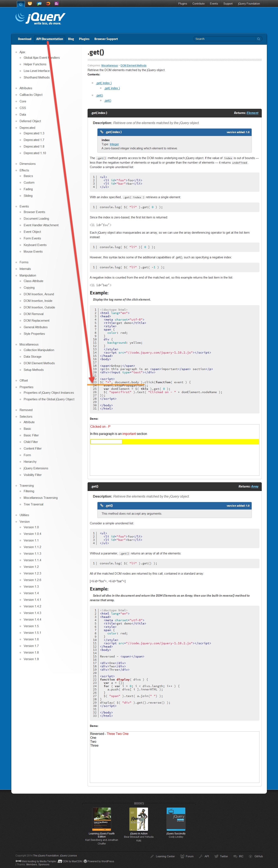Click the MaxCDN logo in footer
This screenshot has height=868, width=278.
coord(60,861)
